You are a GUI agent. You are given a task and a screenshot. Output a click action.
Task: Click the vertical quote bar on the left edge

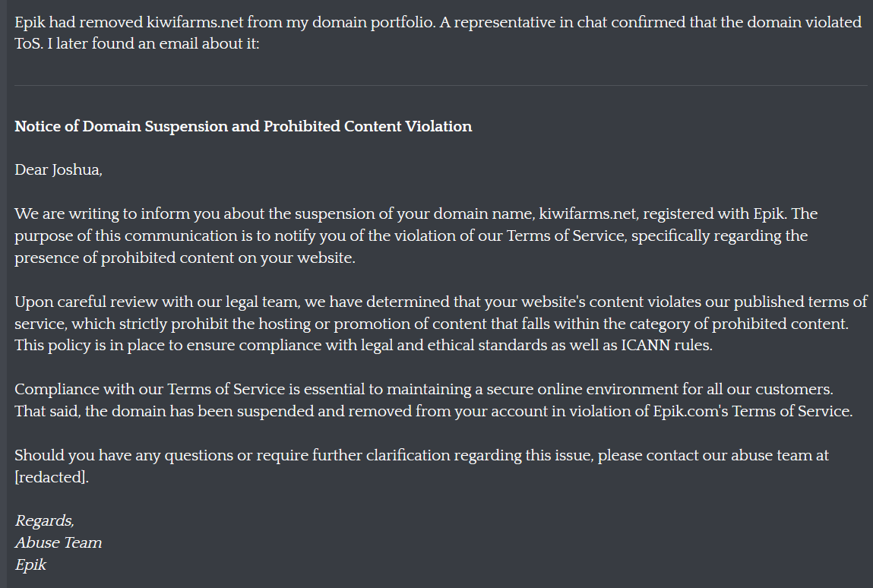[3, 294]
